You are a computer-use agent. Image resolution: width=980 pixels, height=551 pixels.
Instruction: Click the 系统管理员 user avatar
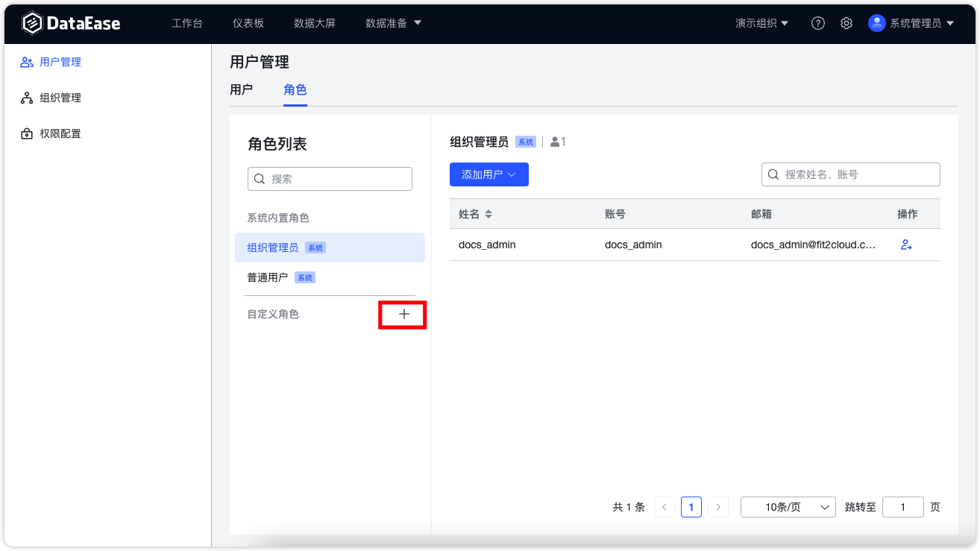pyautogui.click(x=876, y=23)
